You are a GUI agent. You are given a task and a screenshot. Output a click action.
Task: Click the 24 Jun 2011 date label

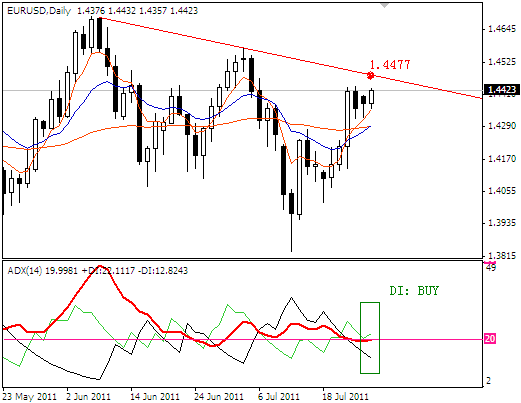pyautogui.click(x=219, y=397)
